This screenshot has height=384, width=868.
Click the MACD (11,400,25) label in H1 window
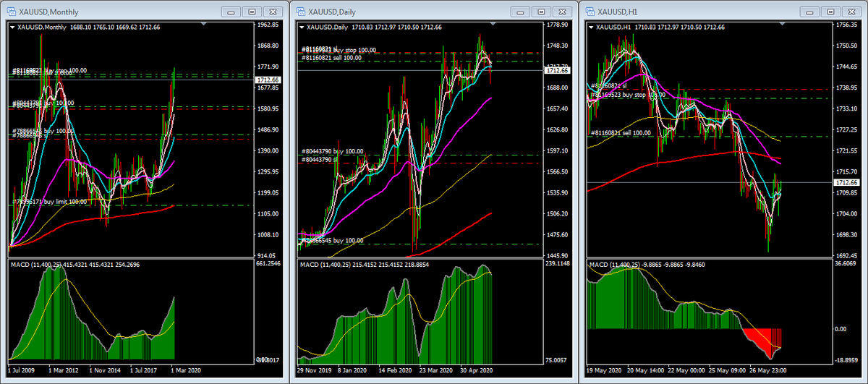(616, 265)
